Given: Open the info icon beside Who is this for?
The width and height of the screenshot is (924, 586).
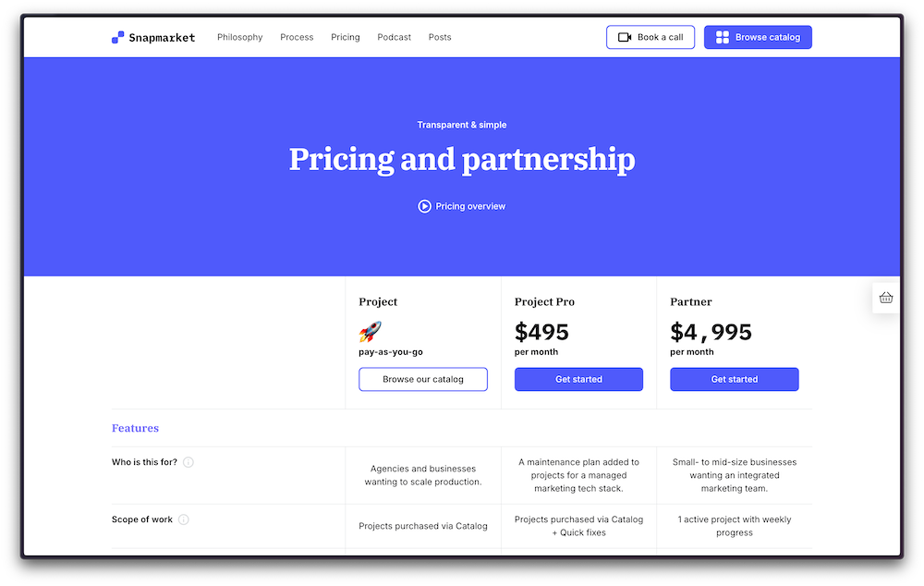Looking at the screenshot, I should click(x=188, y=462).
